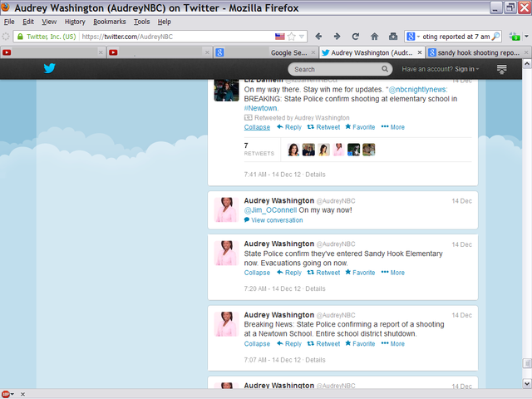Screen dimensions: 532x399
Task: Expand View conversation under Jim_OConnell tweet
Action: click(273, 219)
